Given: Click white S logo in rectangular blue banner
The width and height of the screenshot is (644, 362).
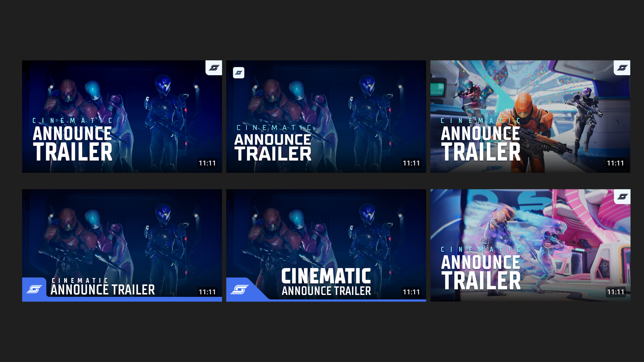Looking at the screenshot, I should (34, 289).
